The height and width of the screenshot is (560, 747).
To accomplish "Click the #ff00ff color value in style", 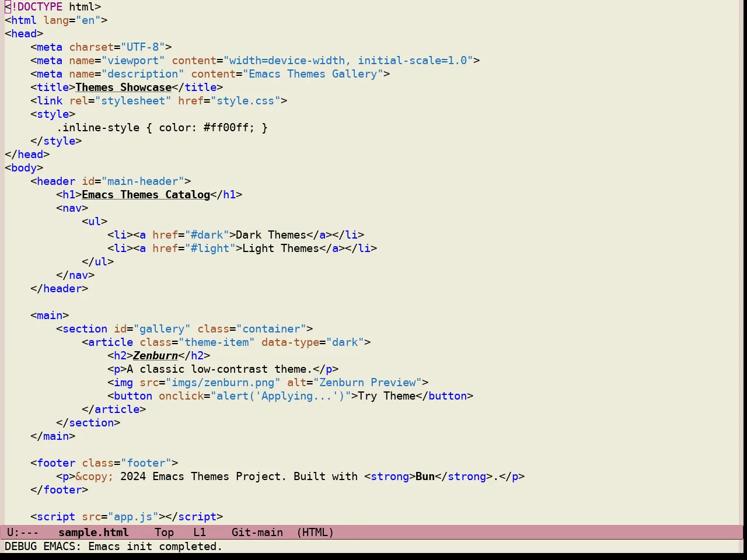I will point(226,128).
